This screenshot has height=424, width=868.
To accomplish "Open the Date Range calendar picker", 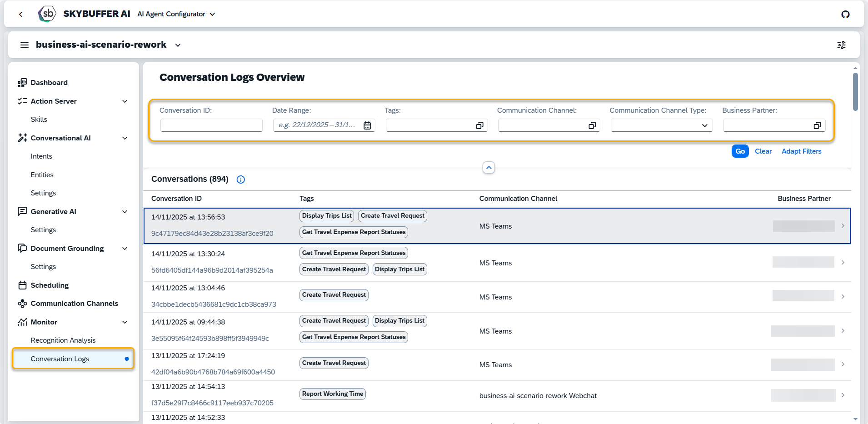I will click(367, 125).
